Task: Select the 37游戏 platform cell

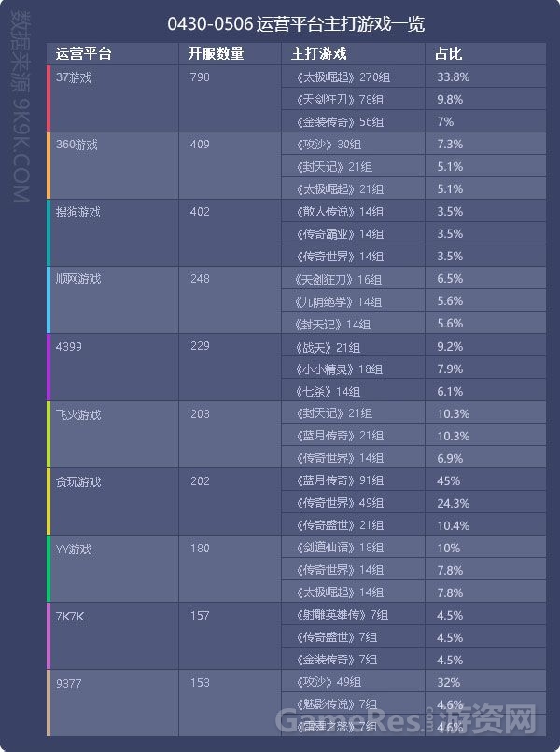Action: point(114,98)
